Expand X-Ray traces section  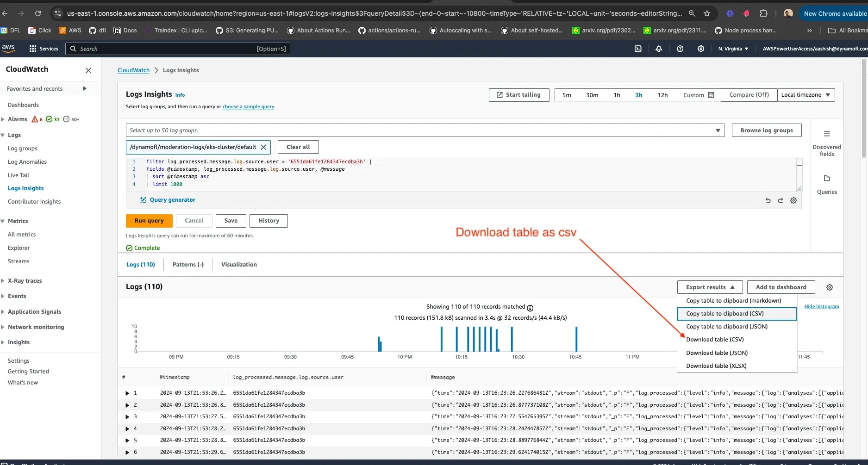3,281
